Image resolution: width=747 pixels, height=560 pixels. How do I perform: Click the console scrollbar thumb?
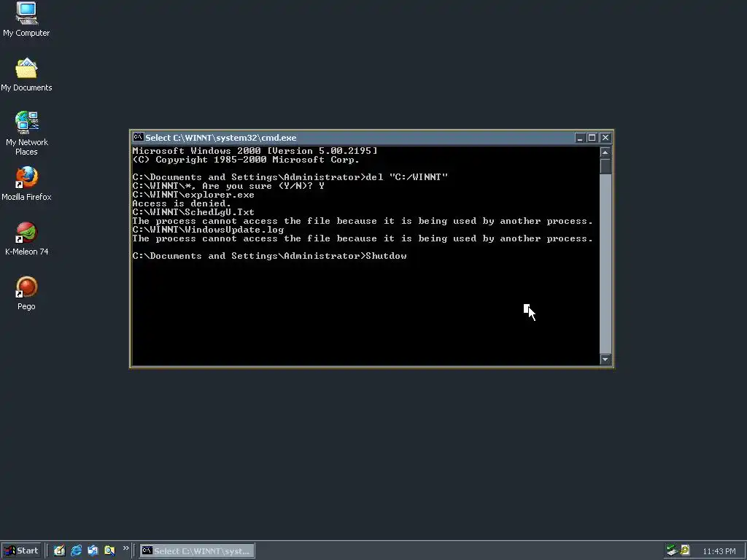pyautogui.click(x=605, y=166)
